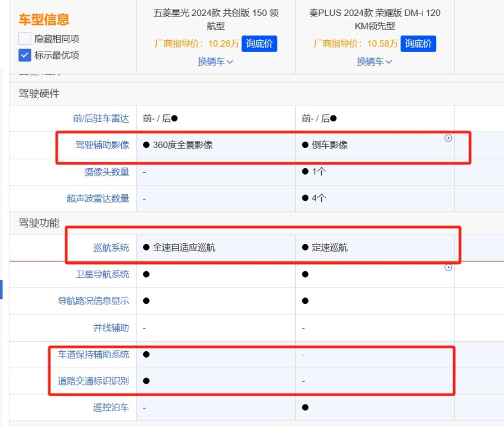Click 厂商指导价 10.28万 text
The image size is (504, 427).
point(196,44)
